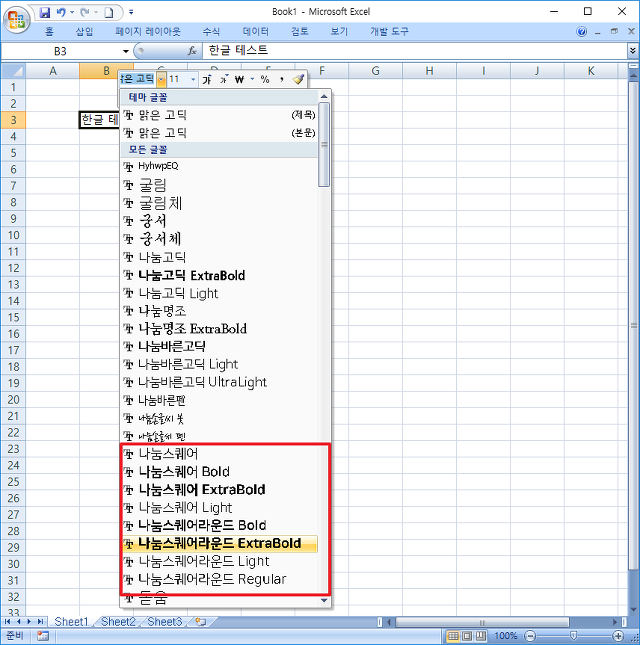Open the 홈 ribbon tab
Image resolution: width=640 pixels, height=645 pixels.
(49, 31)
